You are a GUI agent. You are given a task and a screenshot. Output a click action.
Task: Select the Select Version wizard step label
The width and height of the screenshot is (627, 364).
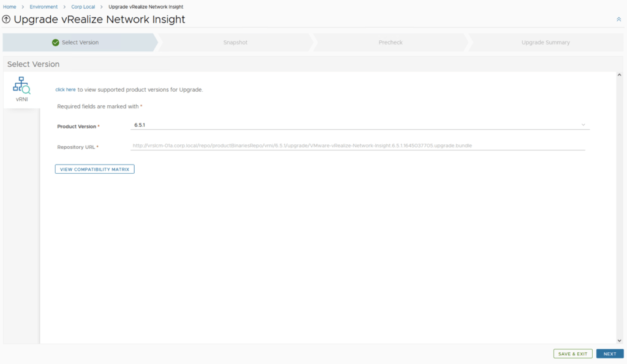pyautogui.click(x=80, y=43)
